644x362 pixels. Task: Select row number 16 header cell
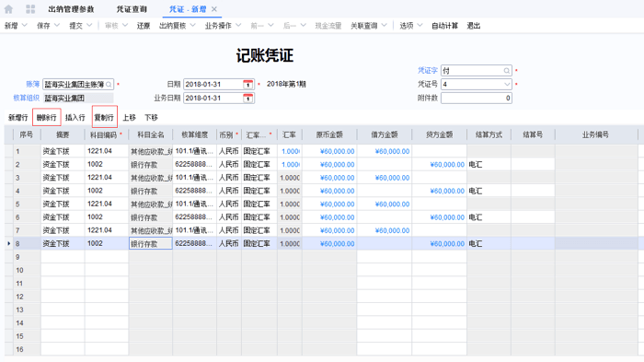click(26, 349)
